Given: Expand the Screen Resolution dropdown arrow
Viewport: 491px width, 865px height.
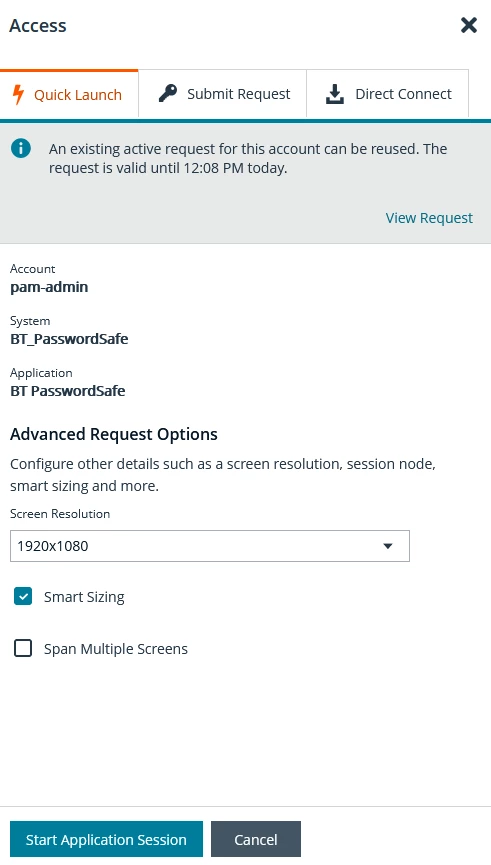Looking at the screenshot, I should [388, 546].
